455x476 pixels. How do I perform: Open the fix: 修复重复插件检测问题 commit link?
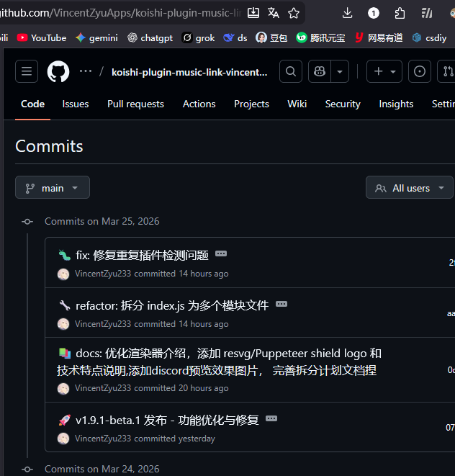coord(142,255)
